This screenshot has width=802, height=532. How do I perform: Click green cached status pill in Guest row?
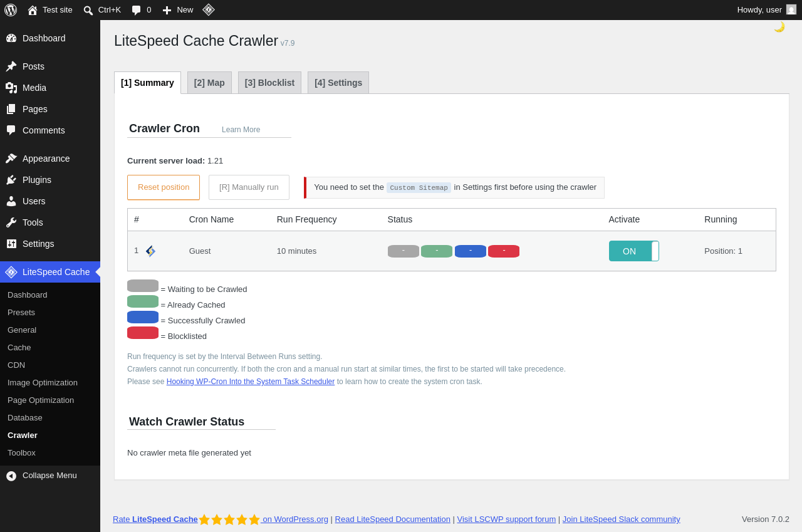(437, 251)
